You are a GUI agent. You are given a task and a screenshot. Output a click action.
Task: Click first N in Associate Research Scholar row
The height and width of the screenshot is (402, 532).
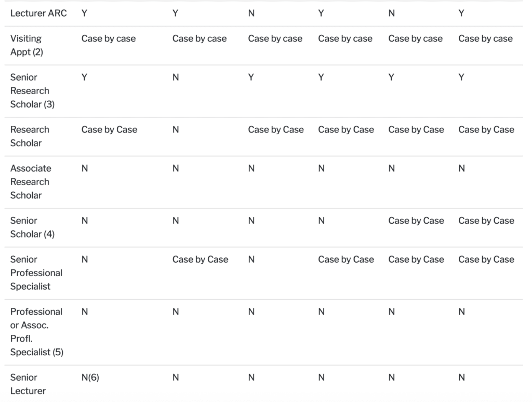tap(85, 168)
